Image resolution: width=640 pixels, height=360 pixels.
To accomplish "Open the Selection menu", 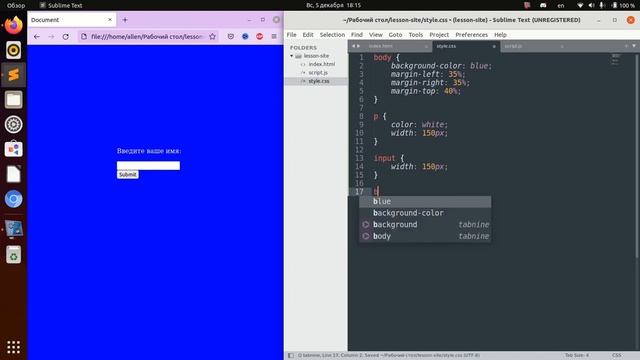I will tap(332, 35).
